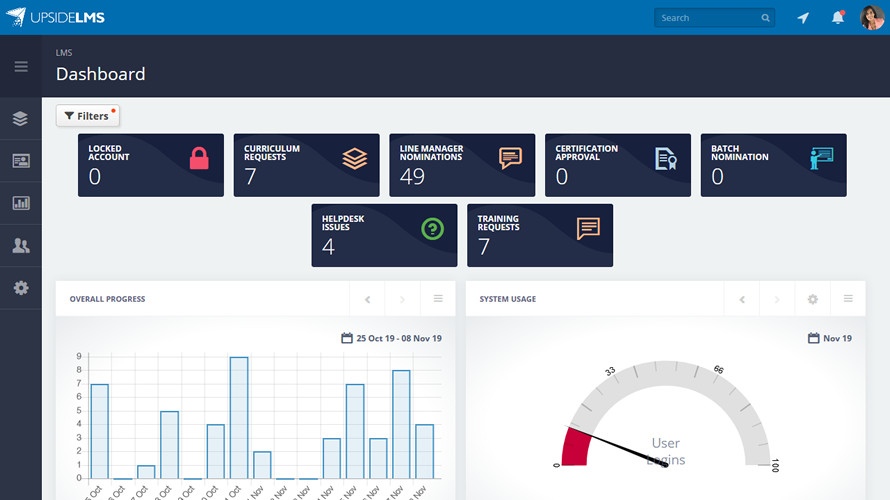Open the user profile avatar

click(x=872, y=18)
